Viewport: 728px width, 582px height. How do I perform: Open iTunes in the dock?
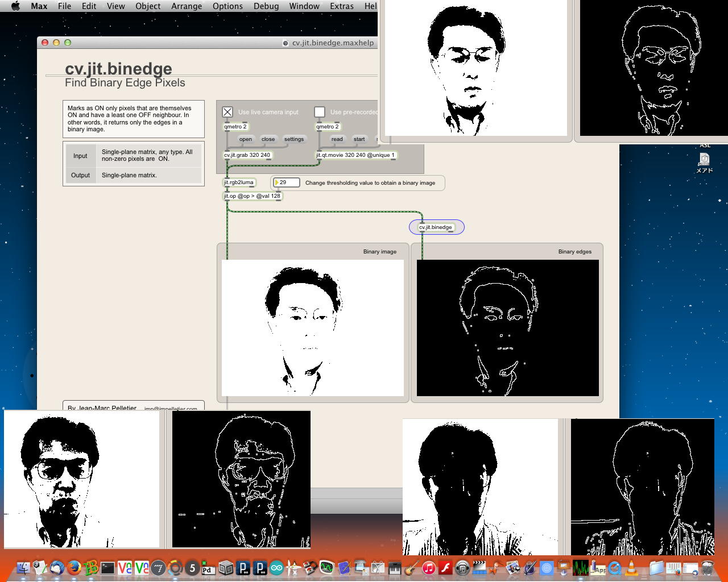coord(429,567)
